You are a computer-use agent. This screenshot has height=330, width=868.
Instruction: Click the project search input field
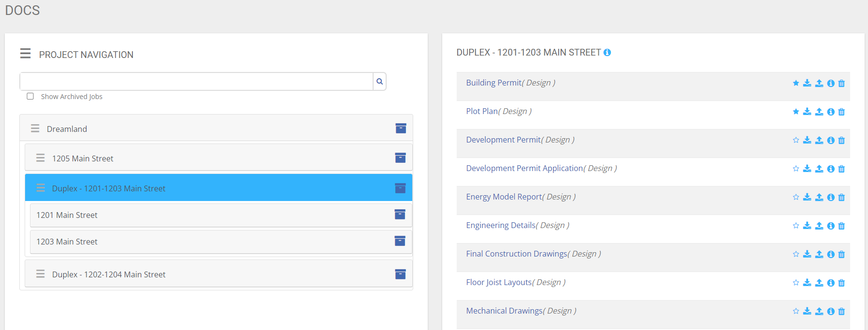point(196,82)
